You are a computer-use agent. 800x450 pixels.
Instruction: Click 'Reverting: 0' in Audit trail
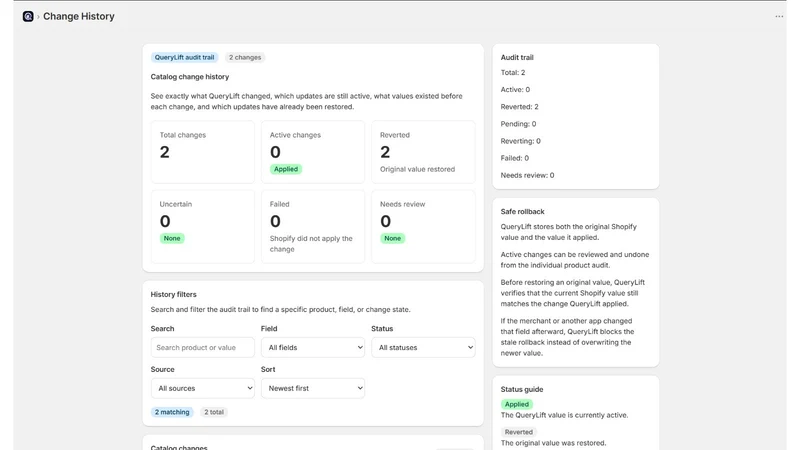[x=520, y=141]
